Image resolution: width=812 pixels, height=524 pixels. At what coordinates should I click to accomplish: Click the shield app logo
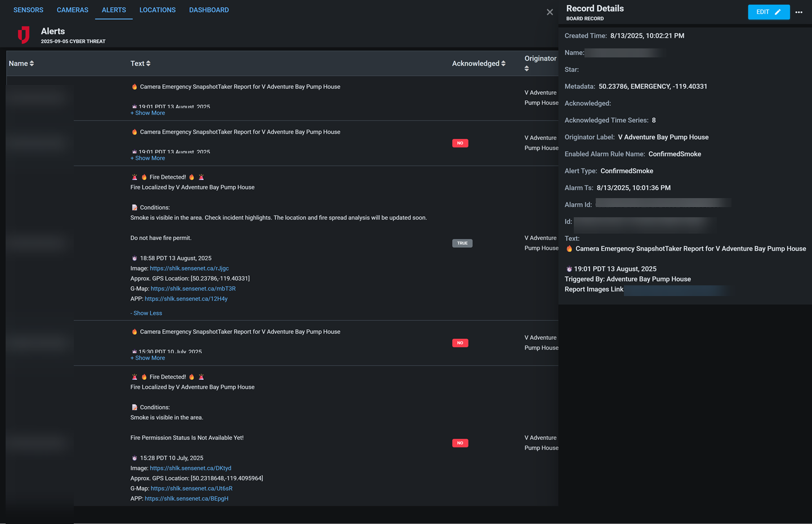23,34
